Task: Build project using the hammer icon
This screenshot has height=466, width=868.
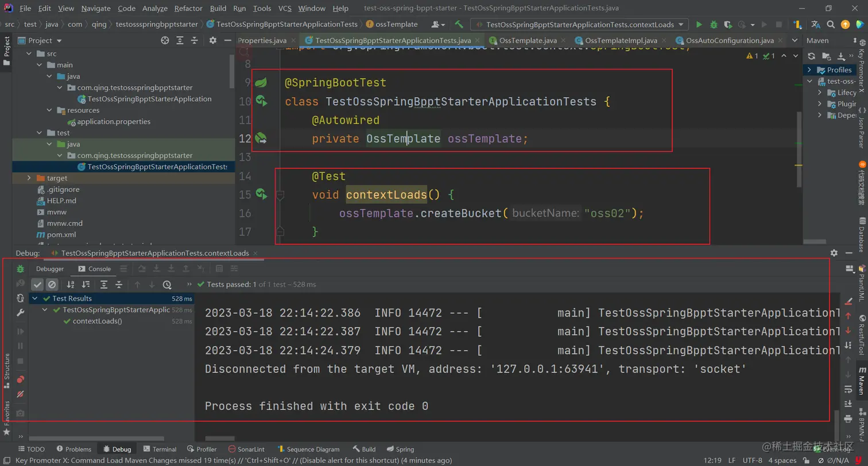Action: pyautogui.click(x=459, y=25)
